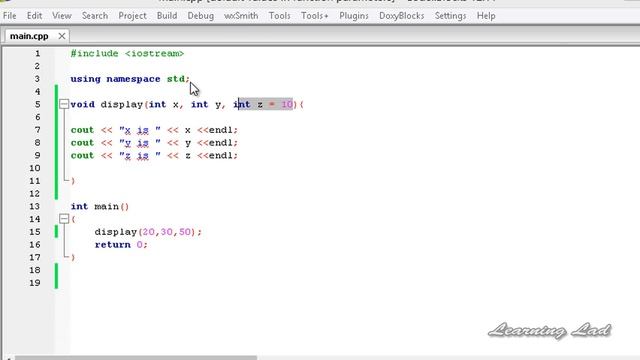Image resolution: width=640 pixels, height=360 pixels.
Task: Open the Plugins menu
Action: click(x=354, y=16)
